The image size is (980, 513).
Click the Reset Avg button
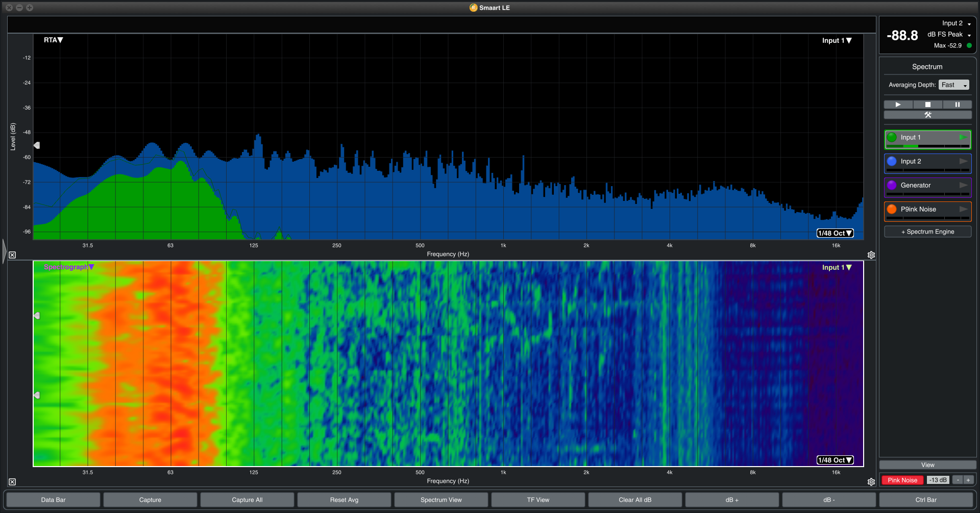click(x=344, y=500)
